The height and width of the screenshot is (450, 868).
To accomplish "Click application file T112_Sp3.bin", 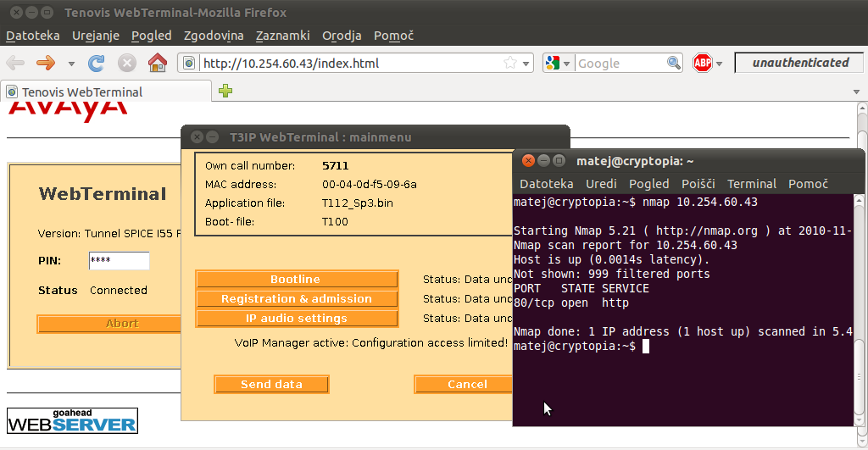I will (358, 203).
